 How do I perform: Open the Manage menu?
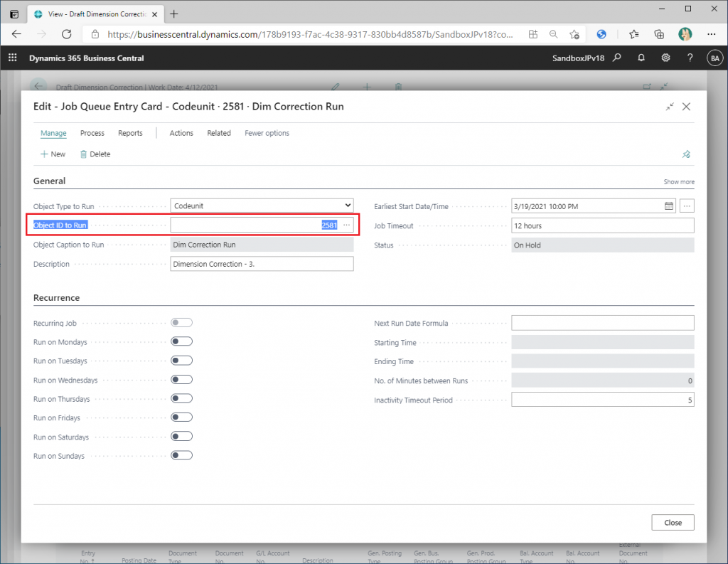53,133
